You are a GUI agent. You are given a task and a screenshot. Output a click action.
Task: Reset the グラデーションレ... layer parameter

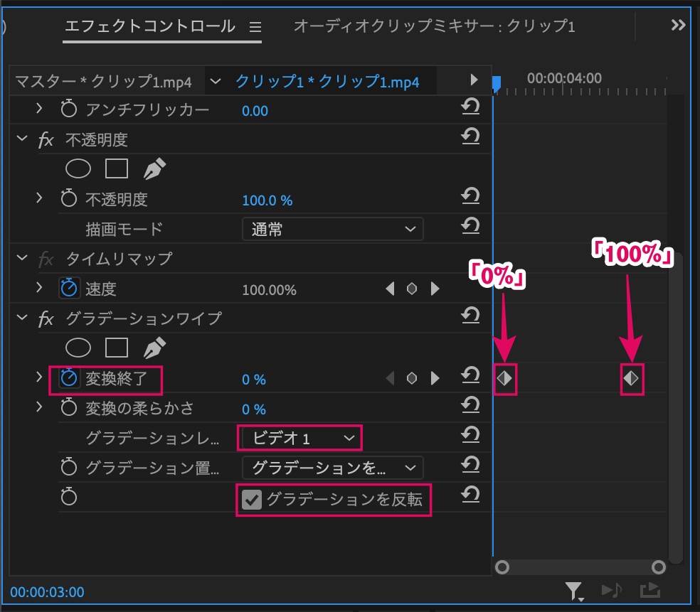(x=470, y=435)
